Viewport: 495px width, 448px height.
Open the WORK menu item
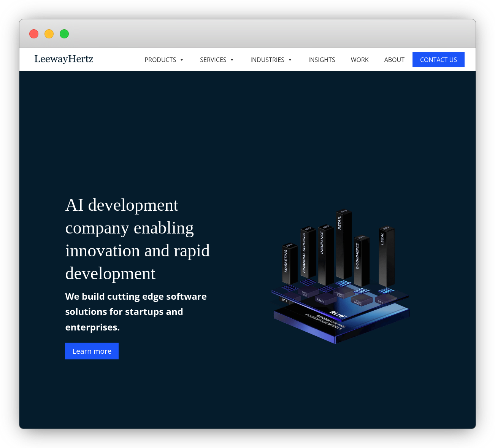point(360,60)
